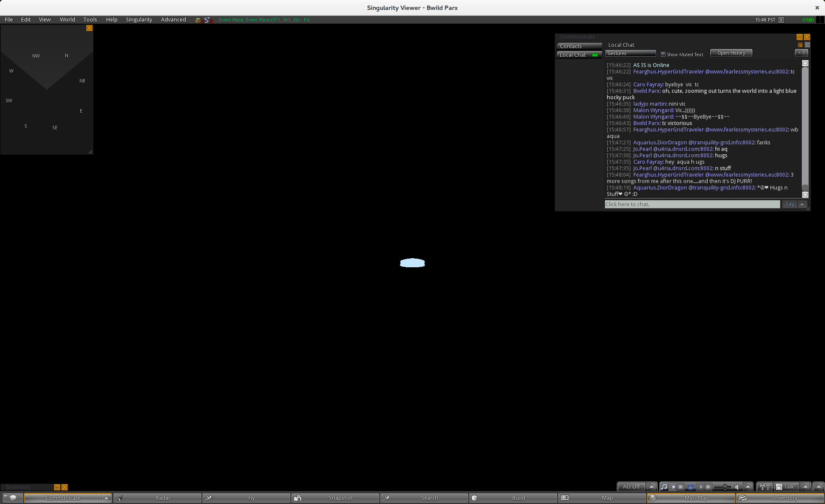Screen dimensions: 825x504
Task: Minimize the Communicate window
Action: point(800,37)
